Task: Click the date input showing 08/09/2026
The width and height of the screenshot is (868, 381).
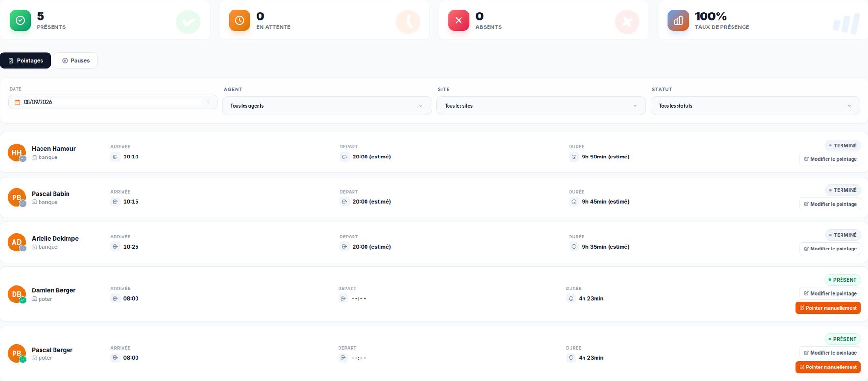Action: 113,102
